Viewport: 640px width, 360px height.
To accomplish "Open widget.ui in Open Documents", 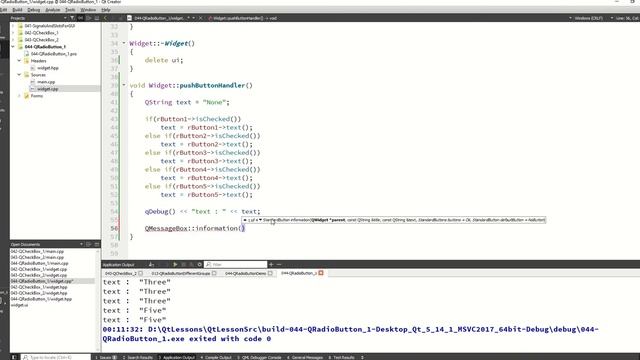I will (20, 304).
